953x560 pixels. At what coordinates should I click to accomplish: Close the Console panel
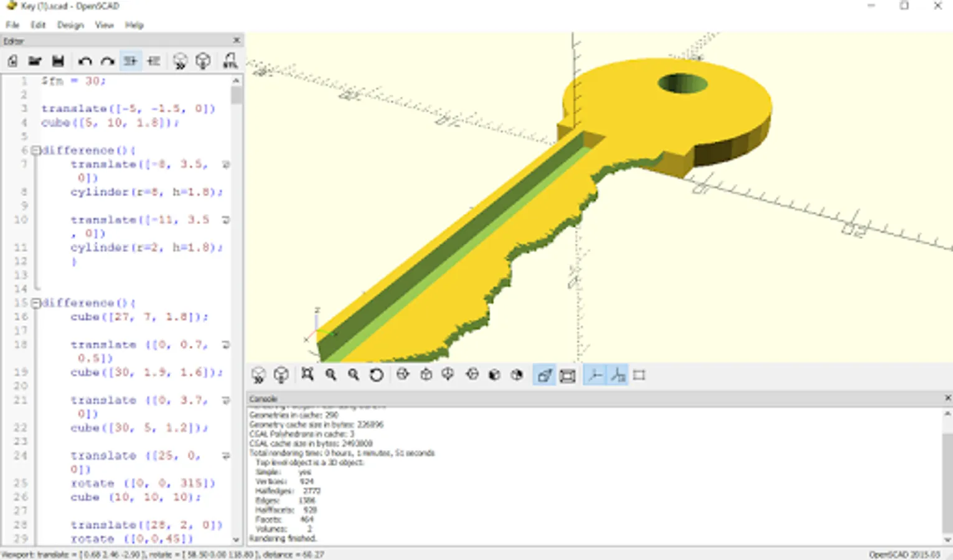[947, 398]
